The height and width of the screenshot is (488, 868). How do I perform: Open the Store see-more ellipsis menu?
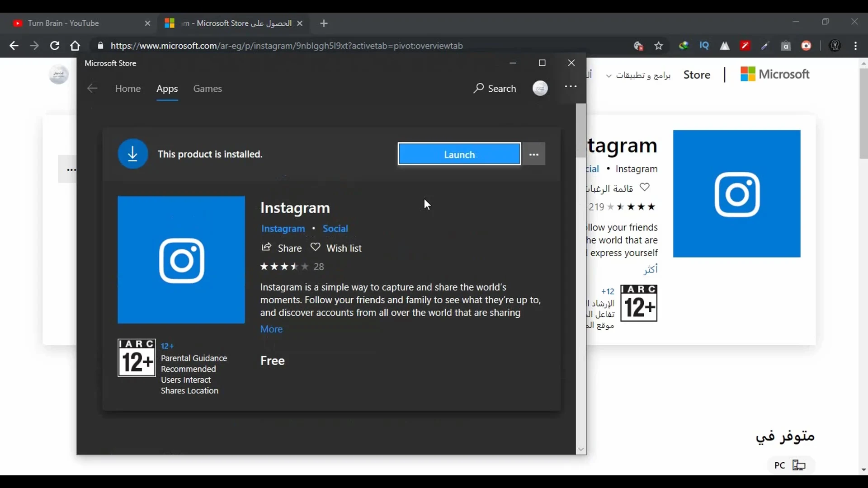571,86
